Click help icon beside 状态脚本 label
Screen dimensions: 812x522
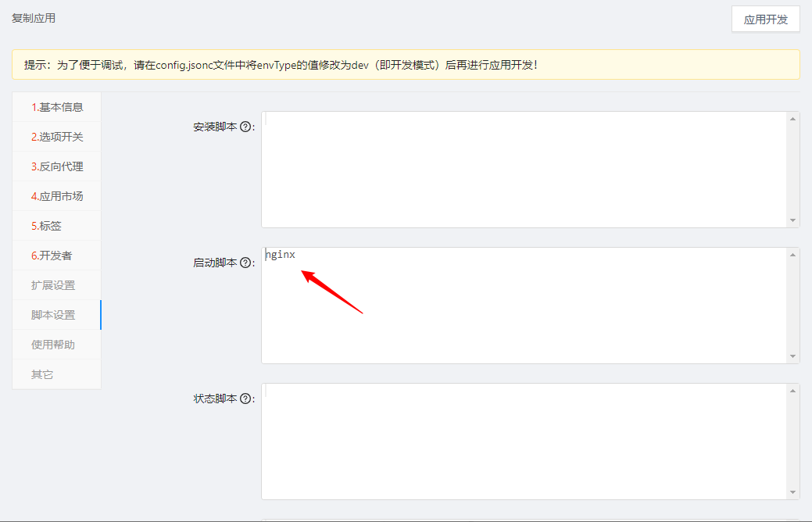point(245,399)
